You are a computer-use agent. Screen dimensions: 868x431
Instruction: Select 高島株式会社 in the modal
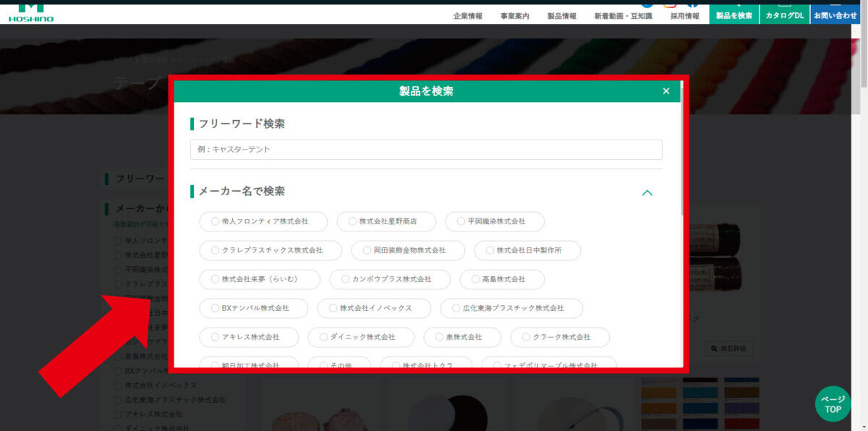pyautogui.click(x=502, y=279)
